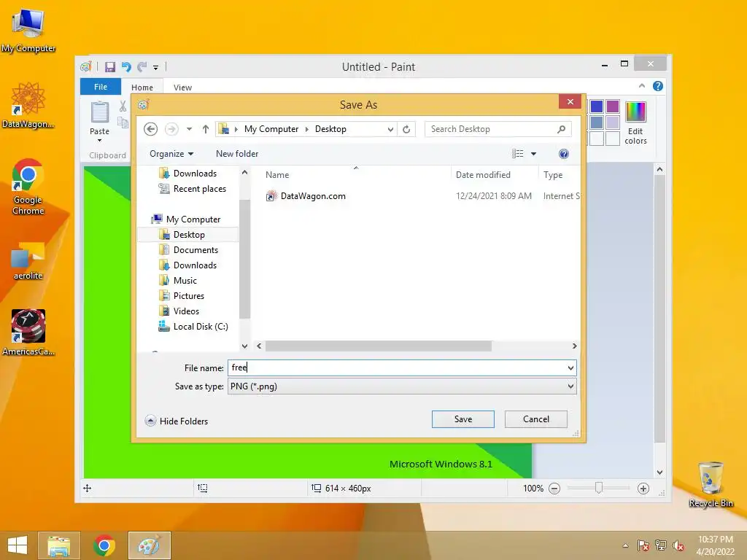Click the search magnifier icon
747x560 pixels.
561,129
